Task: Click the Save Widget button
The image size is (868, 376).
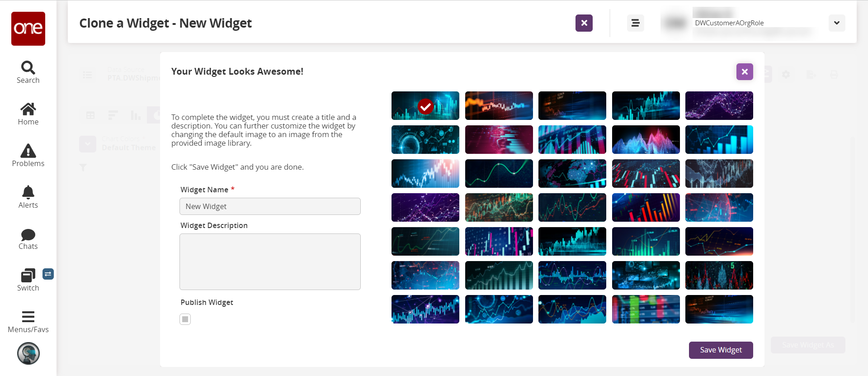Action: [x=721, y=350]
